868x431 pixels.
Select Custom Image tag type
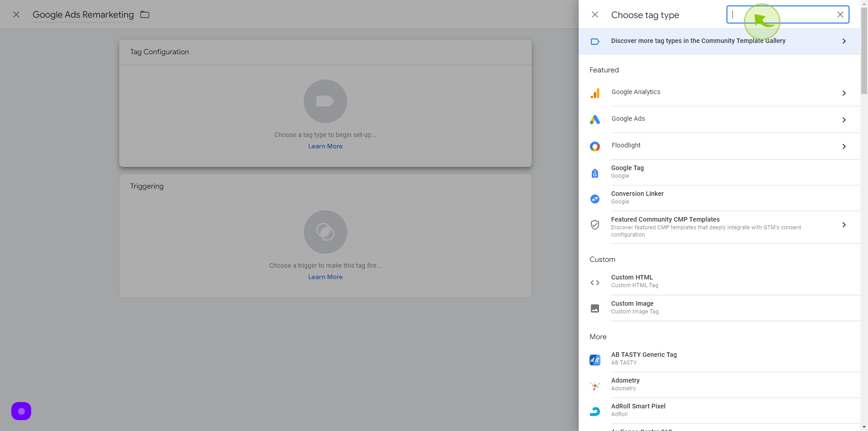point(719,308)
